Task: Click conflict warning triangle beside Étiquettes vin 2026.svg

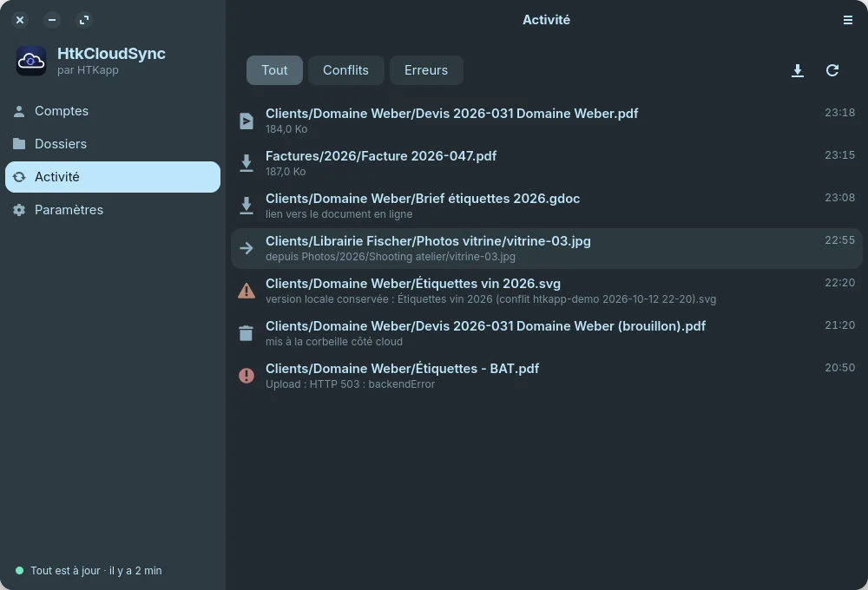Action: [x=247, y=291]
